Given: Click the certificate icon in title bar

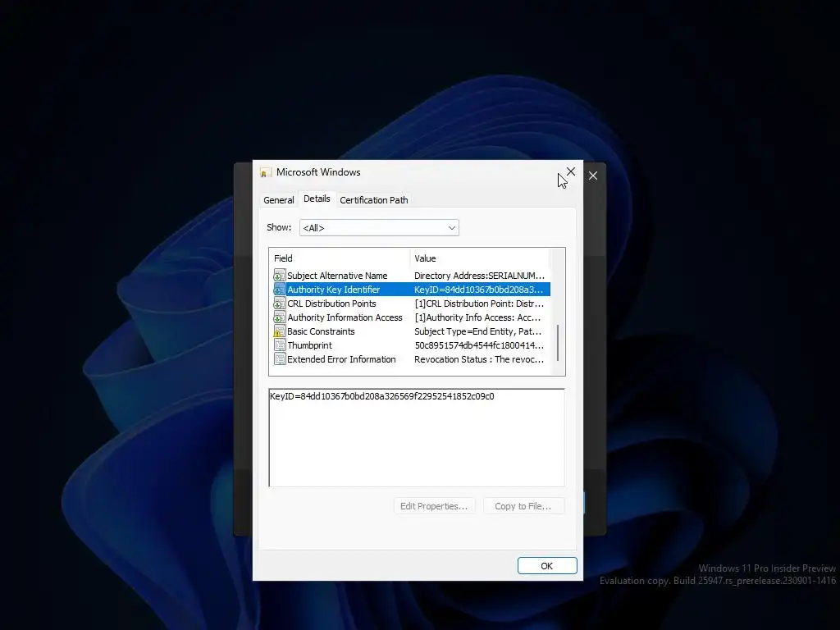Looking at the screenshot, I should click(265, 172).
